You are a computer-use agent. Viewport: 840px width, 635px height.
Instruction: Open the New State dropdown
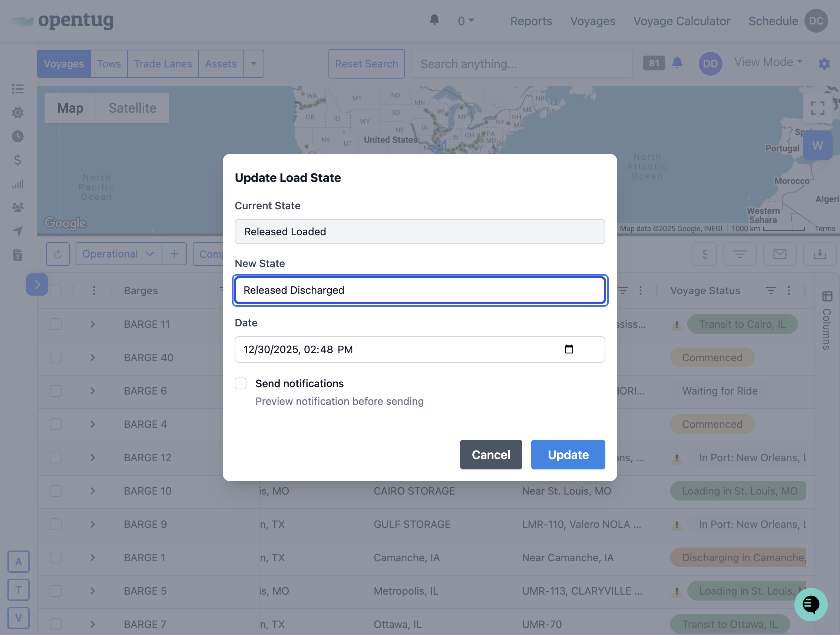pos(420,290)
